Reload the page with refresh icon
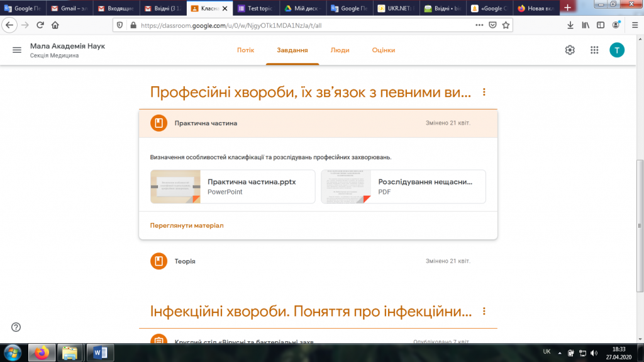 40,25
